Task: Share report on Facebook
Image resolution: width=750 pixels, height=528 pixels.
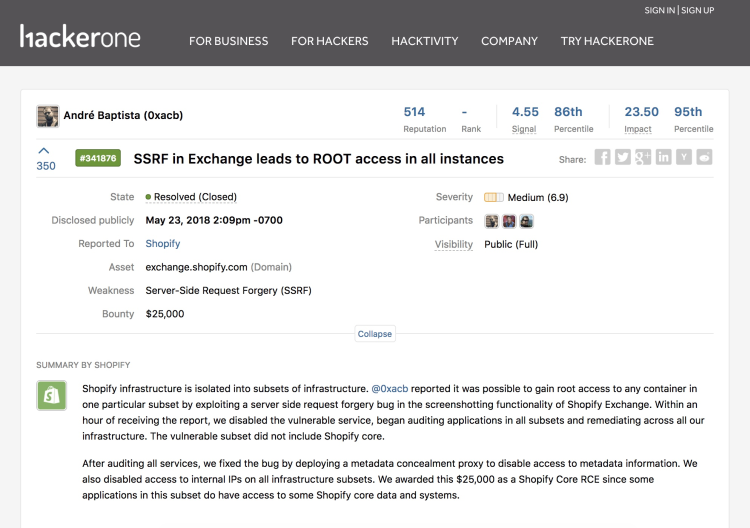Action: tap(602, 157)
